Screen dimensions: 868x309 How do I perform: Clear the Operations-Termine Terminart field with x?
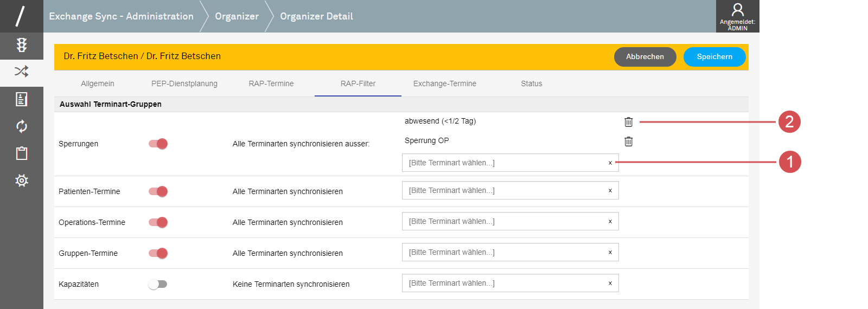610,222
